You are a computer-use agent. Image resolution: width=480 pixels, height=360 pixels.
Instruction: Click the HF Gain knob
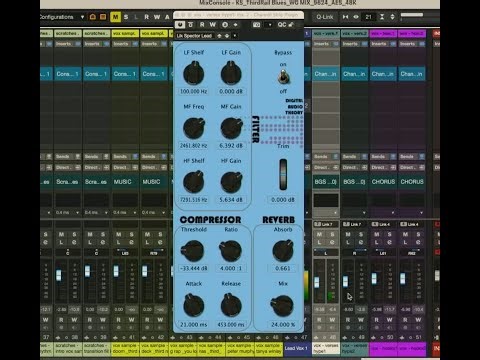coord(231,182)
